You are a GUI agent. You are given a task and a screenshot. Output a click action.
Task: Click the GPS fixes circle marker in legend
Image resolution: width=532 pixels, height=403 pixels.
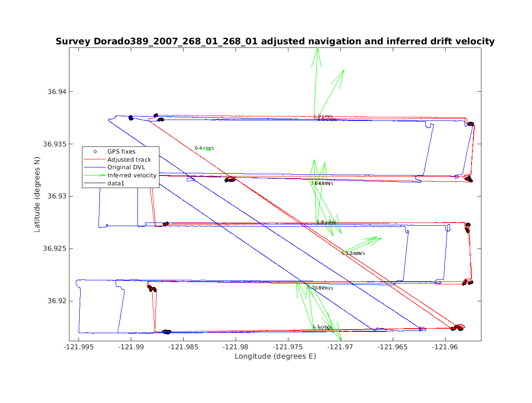coord(95,152)
